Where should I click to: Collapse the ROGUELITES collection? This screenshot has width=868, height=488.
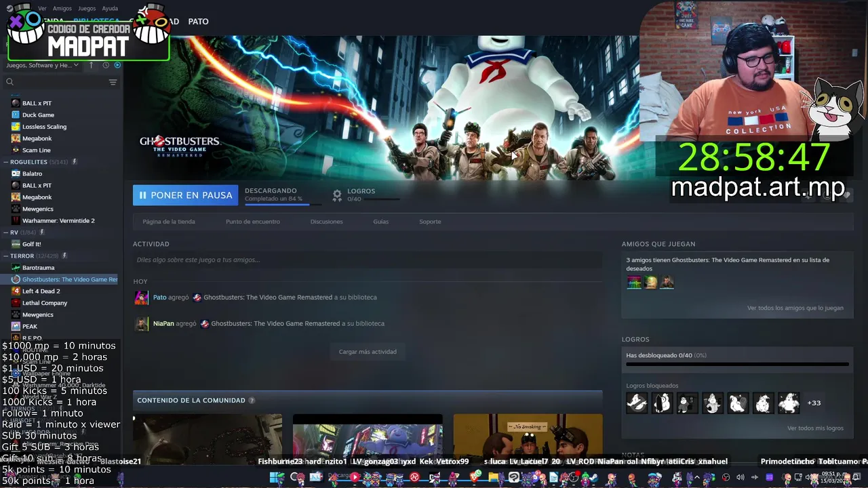(x=5, y=162)
